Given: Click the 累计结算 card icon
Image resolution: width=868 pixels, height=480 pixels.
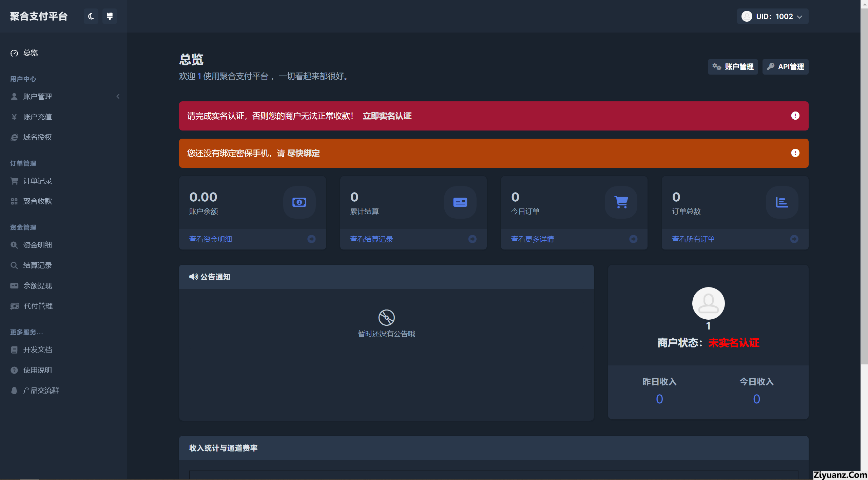Looking at the screenshot, I should coord(460,202).
